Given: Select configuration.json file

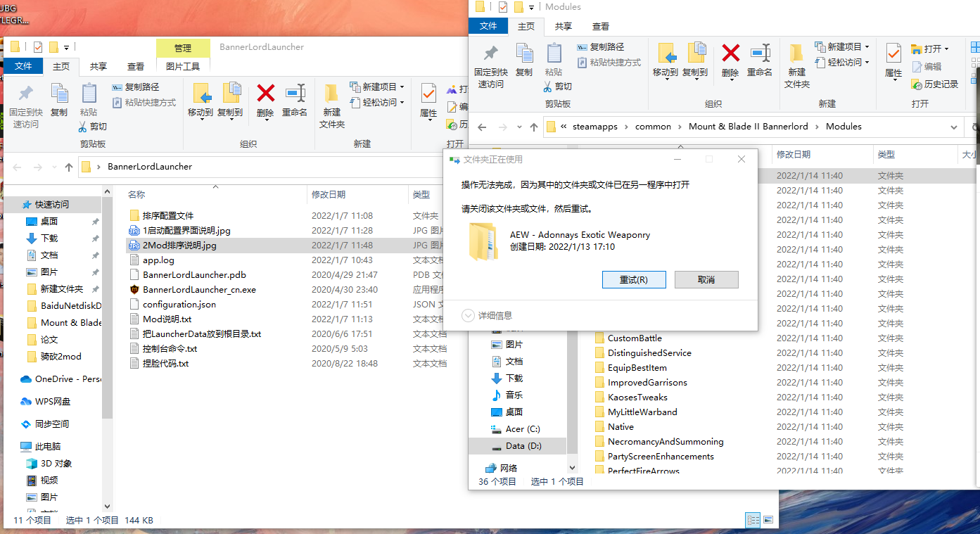Looking at the screenshot, I should (x=179, y=304).
